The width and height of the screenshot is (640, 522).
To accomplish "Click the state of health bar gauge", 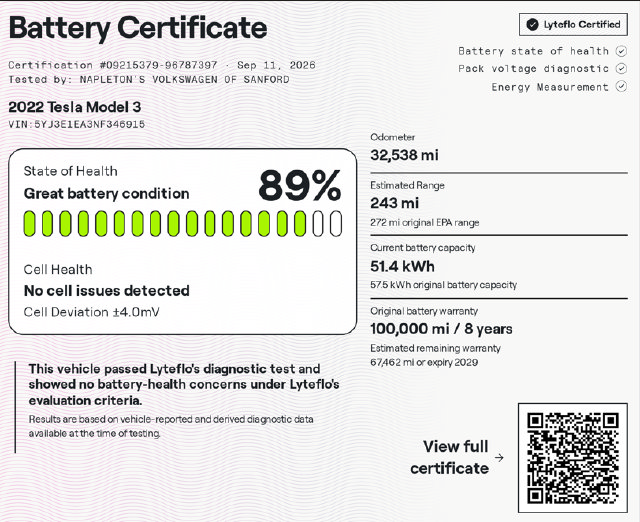I will tap(183, 224).
